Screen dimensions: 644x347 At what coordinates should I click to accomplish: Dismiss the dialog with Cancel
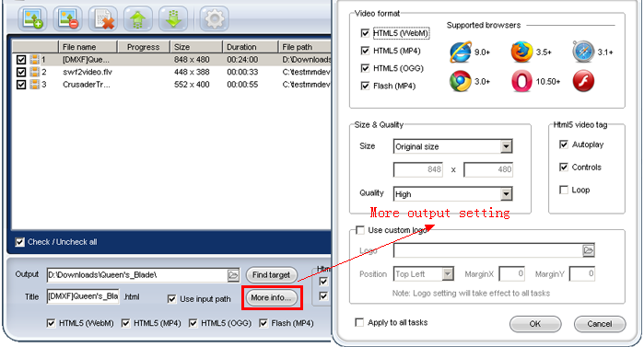tap(600, 324)
